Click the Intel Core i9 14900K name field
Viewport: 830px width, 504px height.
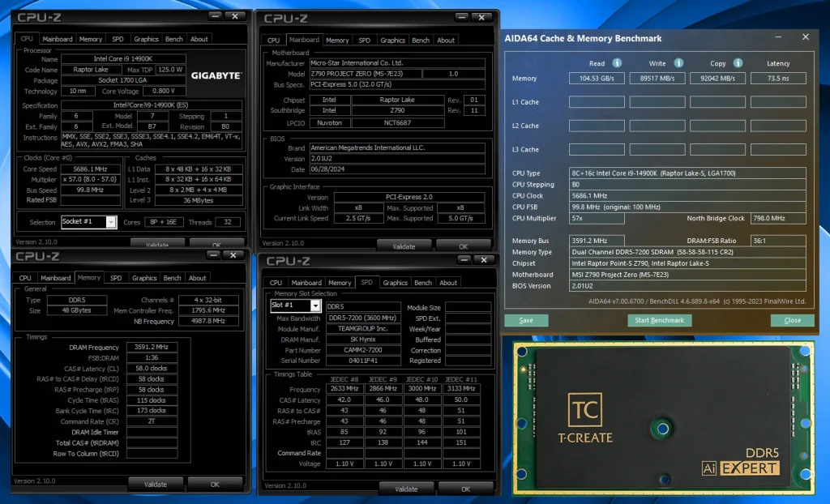tap(123, 59)
